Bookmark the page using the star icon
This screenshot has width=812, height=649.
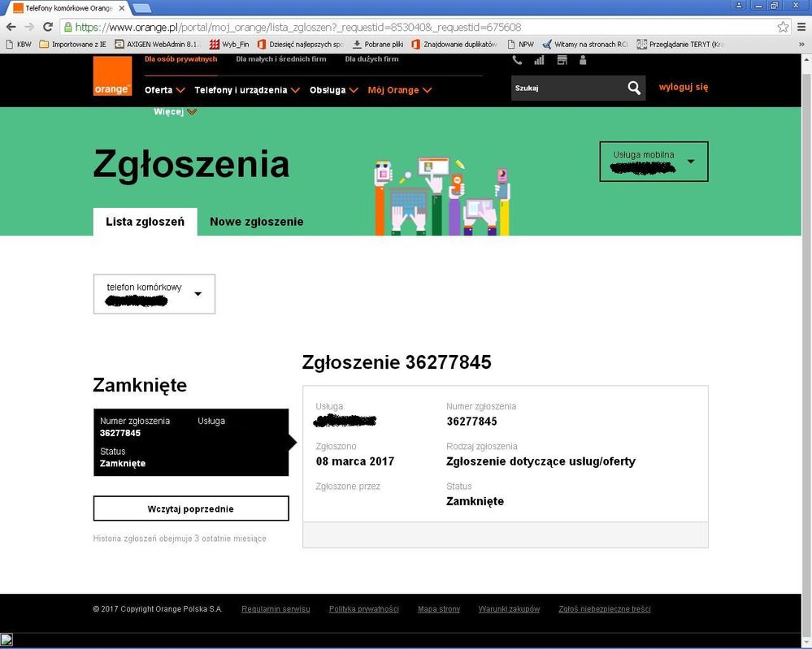pyautogui.click(x=781, y=26)
